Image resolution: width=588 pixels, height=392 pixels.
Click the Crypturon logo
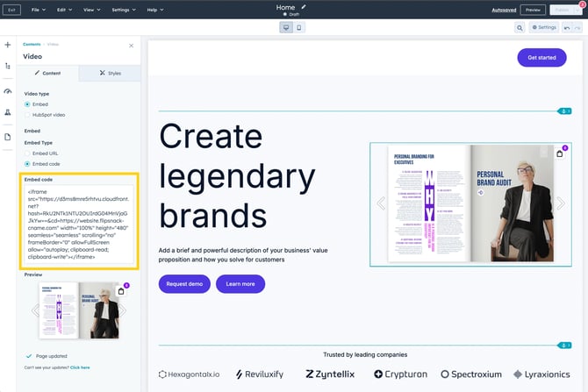[400, 374]
